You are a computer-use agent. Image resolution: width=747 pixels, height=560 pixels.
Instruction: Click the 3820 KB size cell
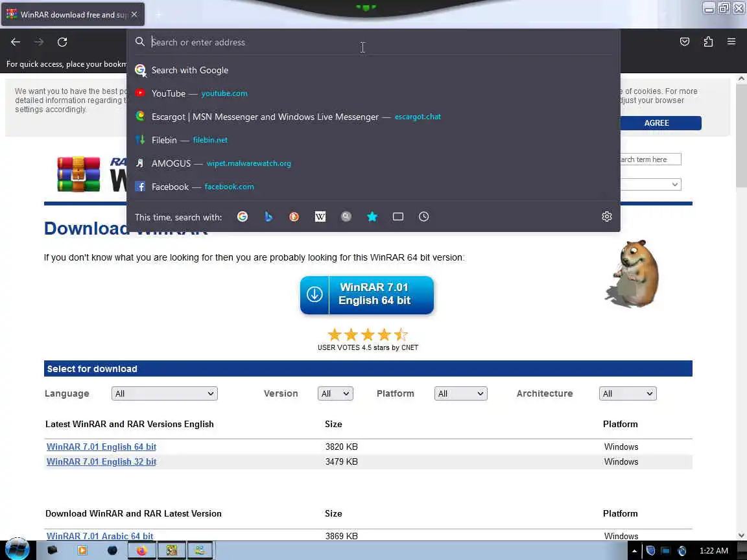[x=342, y=447]
